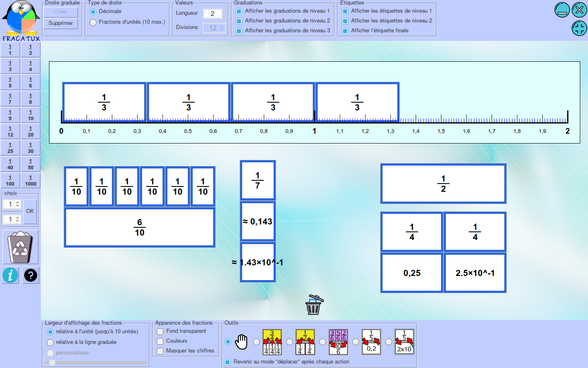Open the bottom choix number spinner
Screen dimensions: 588x368
(12, 219)
